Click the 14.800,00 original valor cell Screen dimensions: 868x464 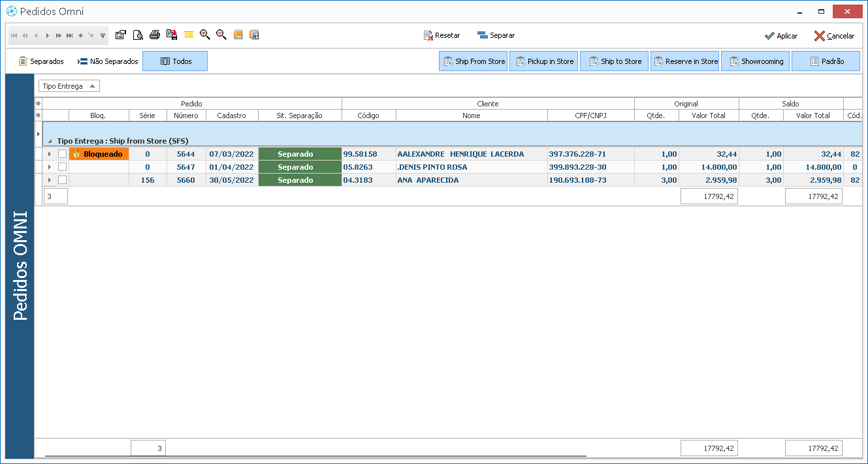pos(709,167)
